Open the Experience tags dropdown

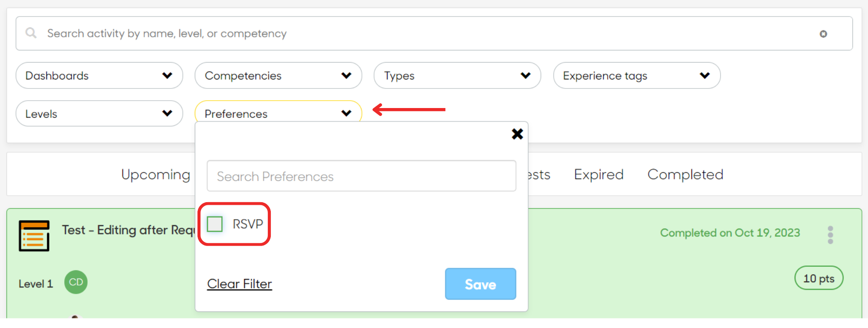click(637, 75)
